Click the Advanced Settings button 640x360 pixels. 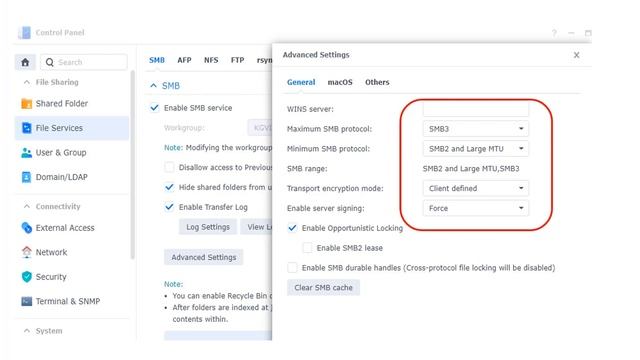tap(204, 258)
